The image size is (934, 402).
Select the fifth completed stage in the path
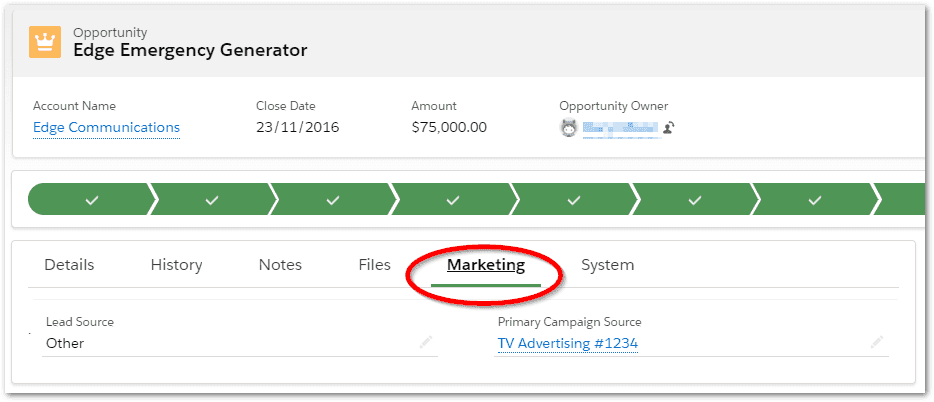click(x=573, y=200)
